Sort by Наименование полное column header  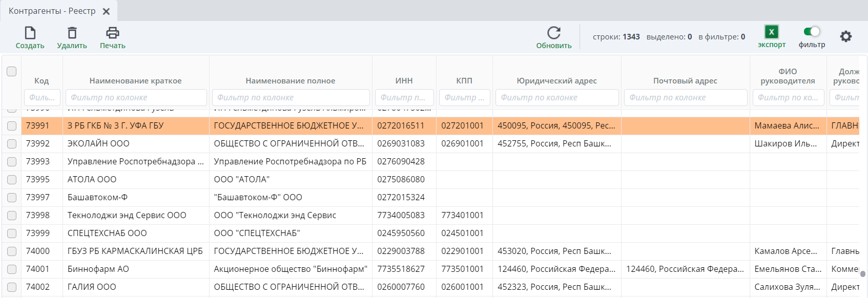tap(291, 81)
